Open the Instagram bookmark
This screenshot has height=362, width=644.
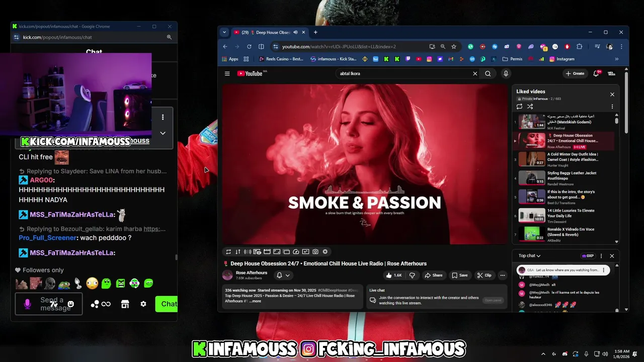click(x=562, y=59)
